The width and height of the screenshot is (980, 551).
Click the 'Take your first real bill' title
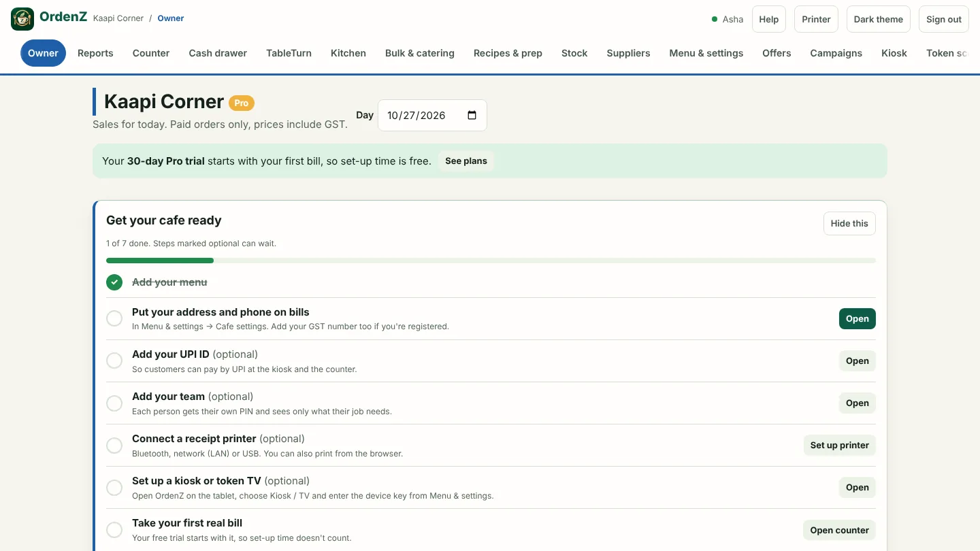tap(187, 523)
